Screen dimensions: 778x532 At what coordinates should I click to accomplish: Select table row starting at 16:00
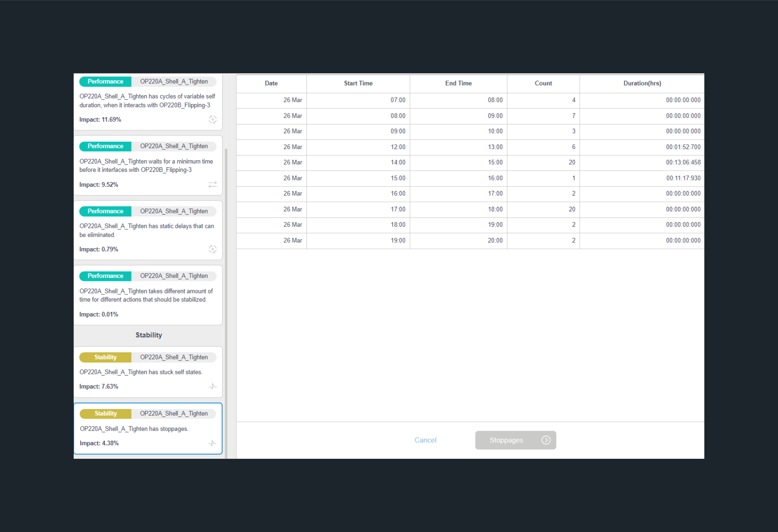tap(470, 194)
